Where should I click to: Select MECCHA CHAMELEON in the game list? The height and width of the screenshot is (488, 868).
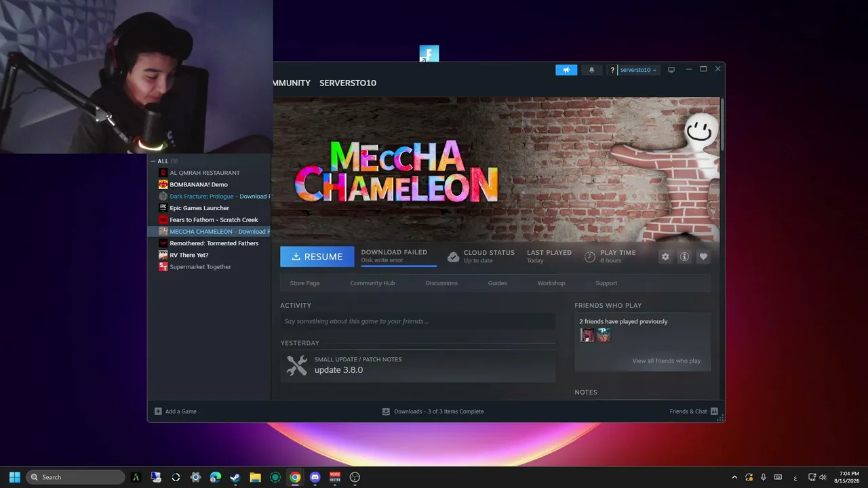(210, 232)
